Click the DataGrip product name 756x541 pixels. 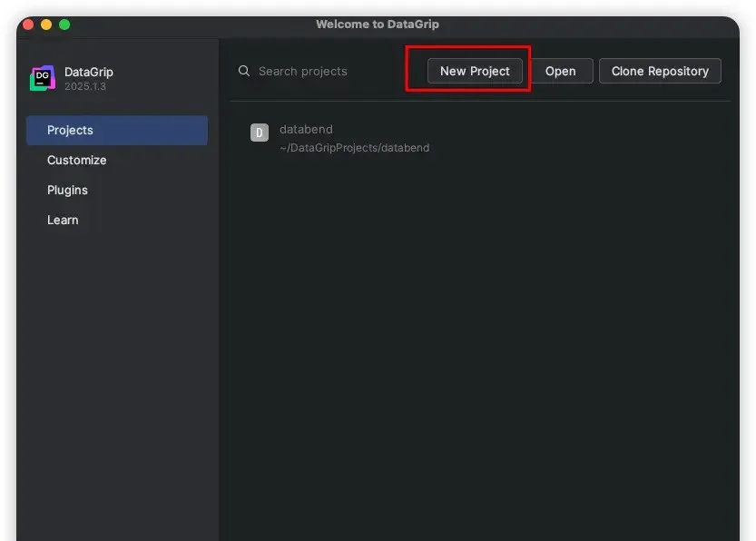(89, 72)
